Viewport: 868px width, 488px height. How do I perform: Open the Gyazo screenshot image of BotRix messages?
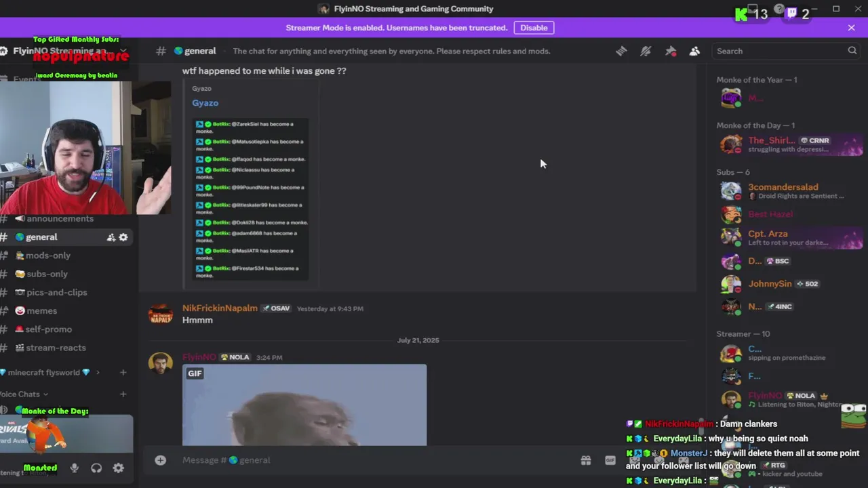click(250, 199)
